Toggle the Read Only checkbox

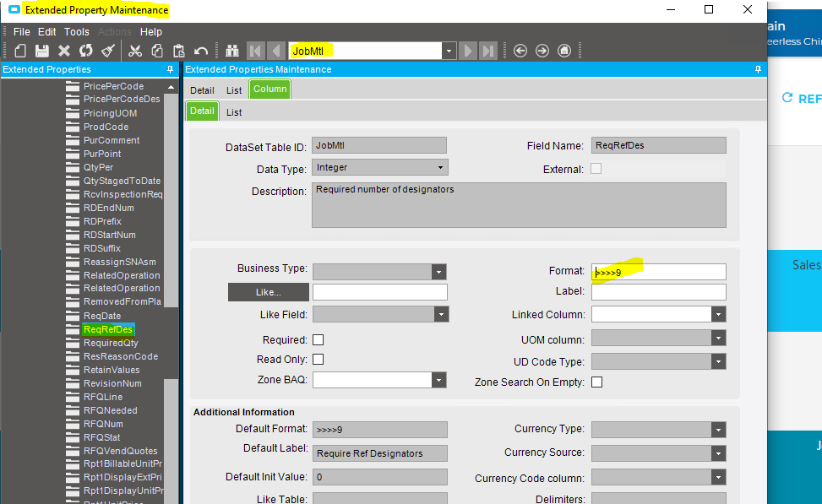(x=318, y=360)
